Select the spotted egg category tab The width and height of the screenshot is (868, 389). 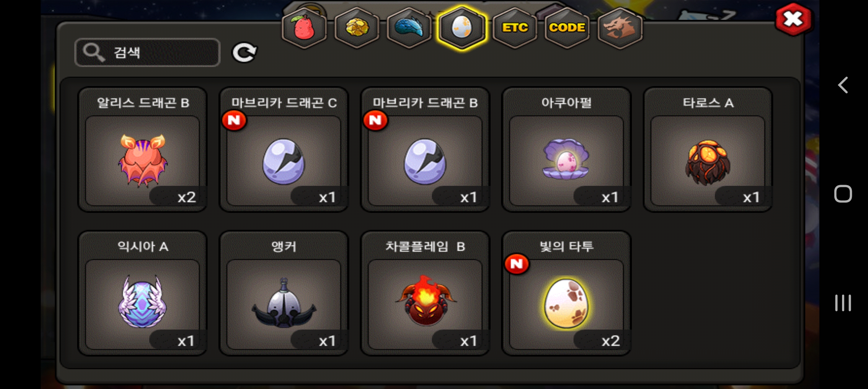pos(462,28)
